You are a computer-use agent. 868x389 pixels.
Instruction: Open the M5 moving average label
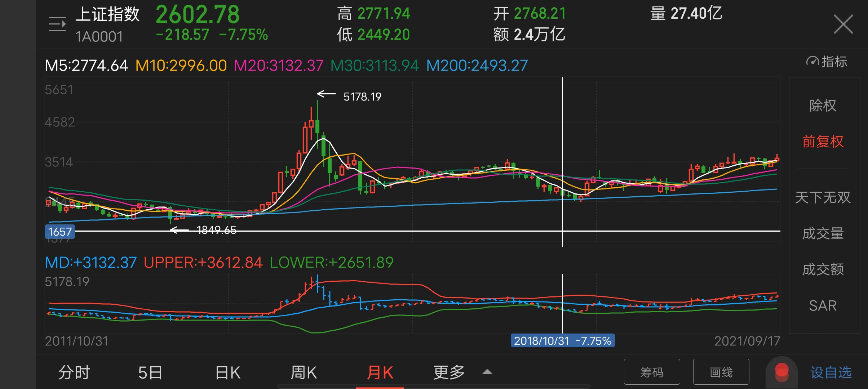tap(85, 65)
